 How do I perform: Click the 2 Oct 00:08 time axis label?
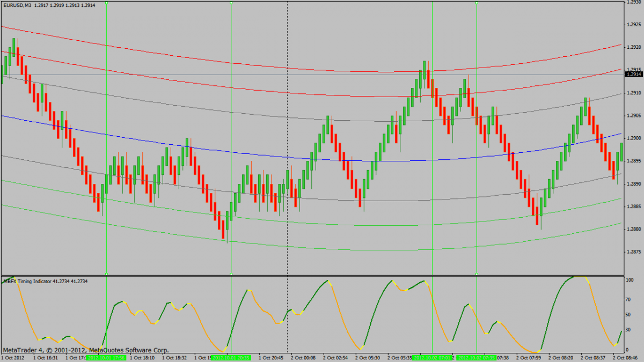pyautogui.click(x=303, y=357)
